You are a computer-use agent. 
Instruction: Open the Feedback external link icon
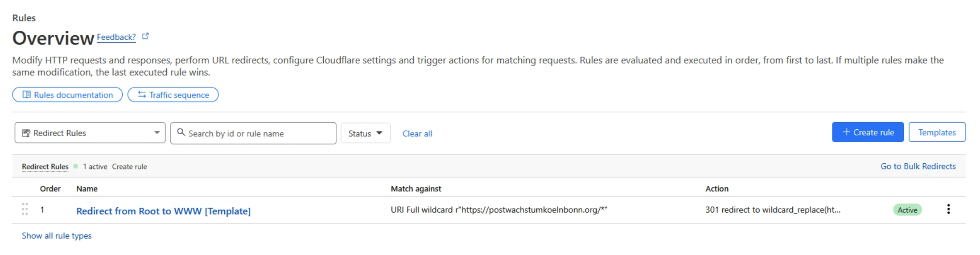click(145, 37)
